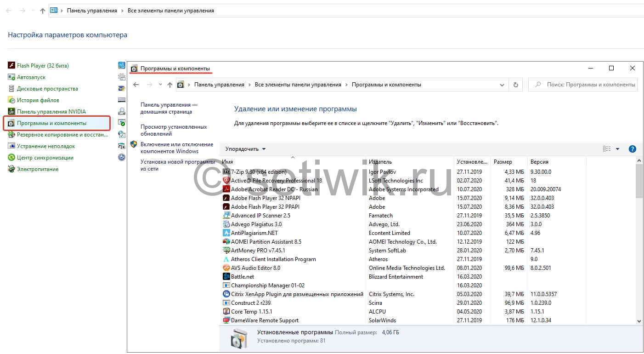Image resolution: width=644 pixels, height=354 pixels.
Task: Click the shield icon beside Включение или отключение компонентов
Action: click(134, 144)
